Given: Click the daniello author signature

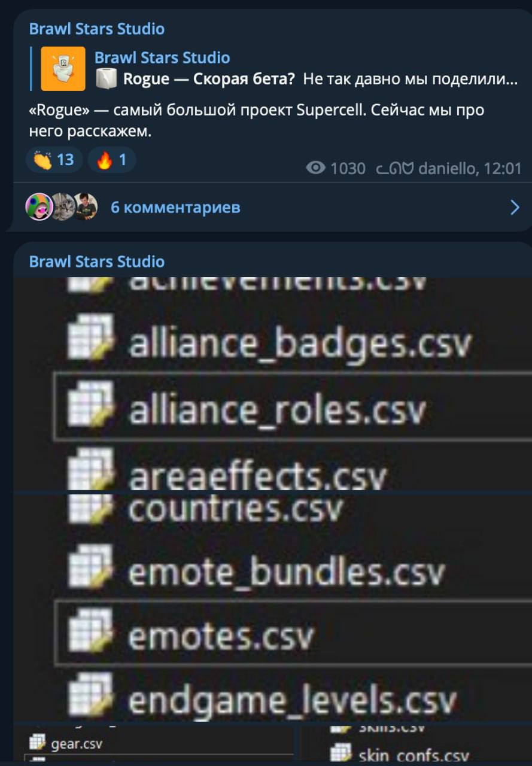Looking at the screenshot, I should pos(448,169).
